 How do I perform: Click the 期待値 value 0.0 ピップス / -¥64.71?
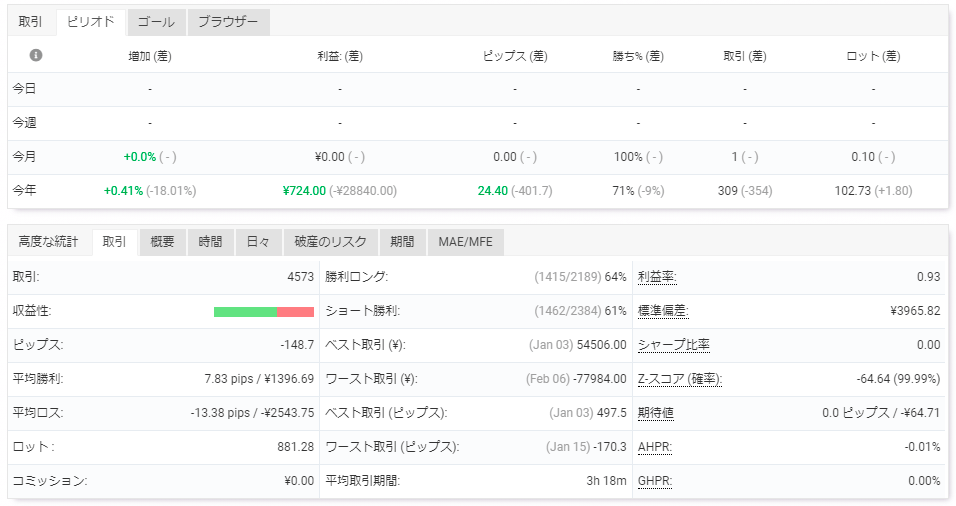[881, 413]
